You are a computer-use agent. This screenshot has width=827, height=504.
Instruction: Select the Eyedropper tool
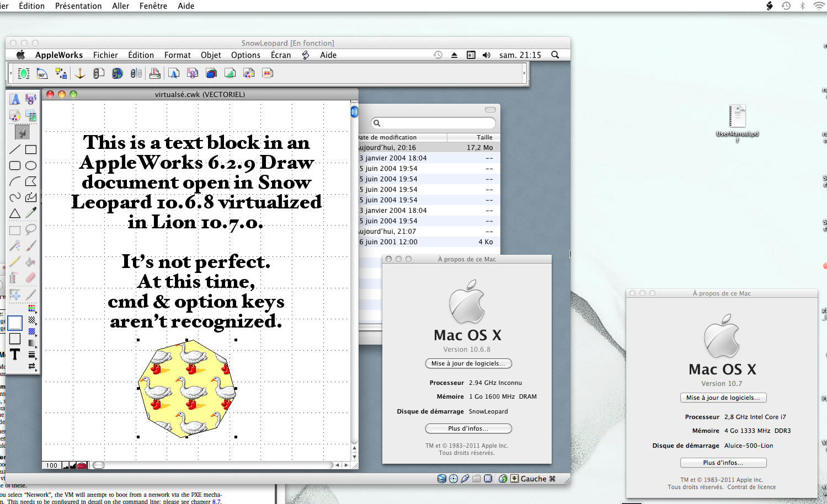point(31,213)
